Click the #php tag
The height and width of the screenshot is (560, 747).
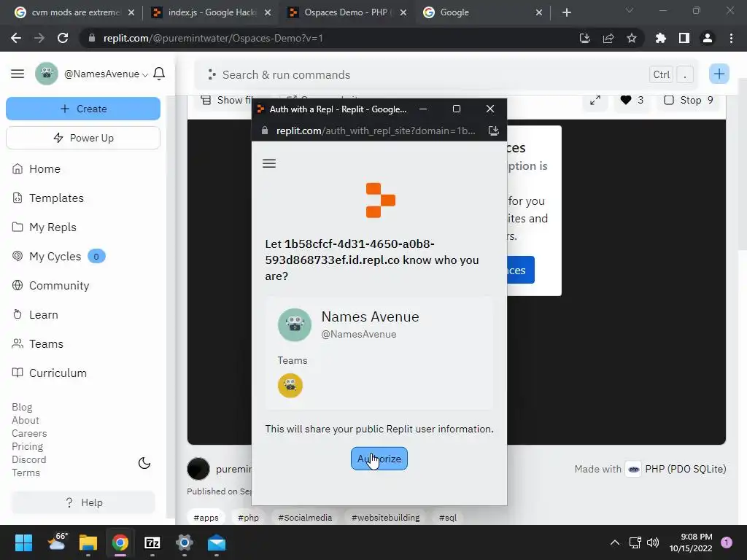(x=248, y=518)
